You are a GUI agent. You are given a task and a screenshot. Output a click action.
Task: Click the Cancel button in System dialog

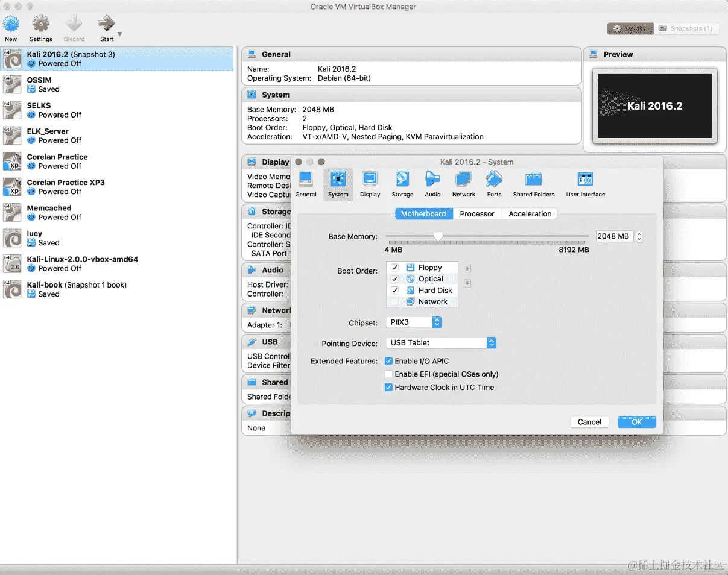click(x=589, y=422)
